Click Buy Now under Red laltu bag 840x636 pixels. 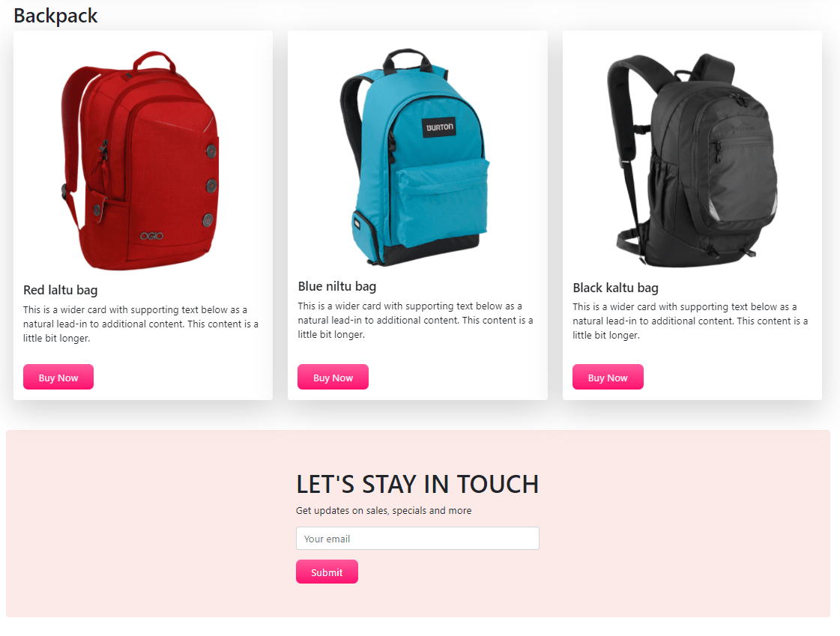(58, 377)
